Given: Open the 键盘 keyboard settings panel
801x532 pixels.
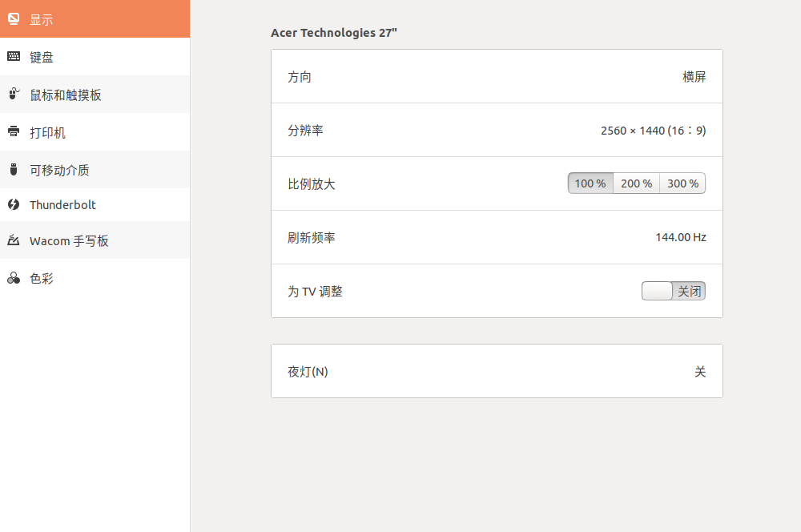Looking at the screenshot, I should click(95, 57).
